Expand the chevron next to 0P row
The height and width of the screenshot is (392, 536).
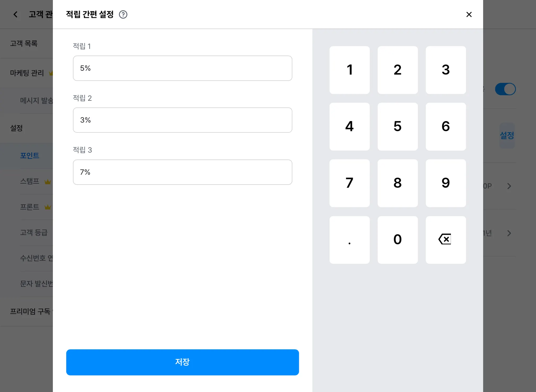click(x=509, y=186)
